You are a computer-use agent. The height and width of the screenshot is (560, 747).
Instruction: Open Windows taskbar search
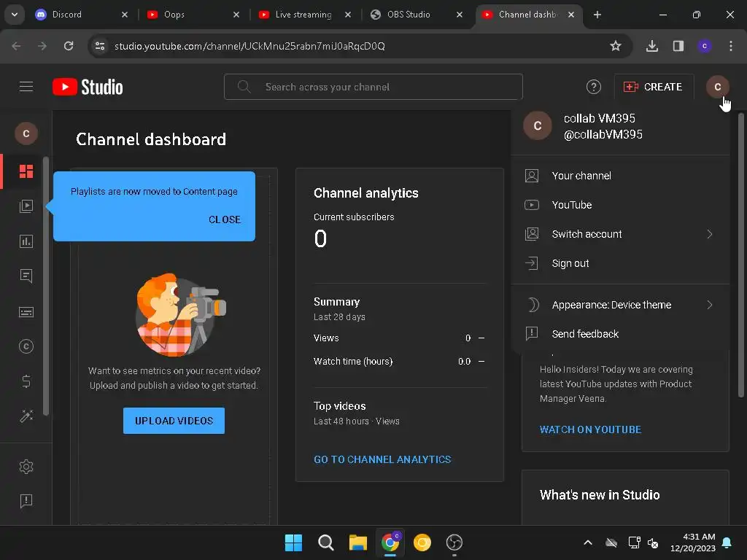[326, 542]
